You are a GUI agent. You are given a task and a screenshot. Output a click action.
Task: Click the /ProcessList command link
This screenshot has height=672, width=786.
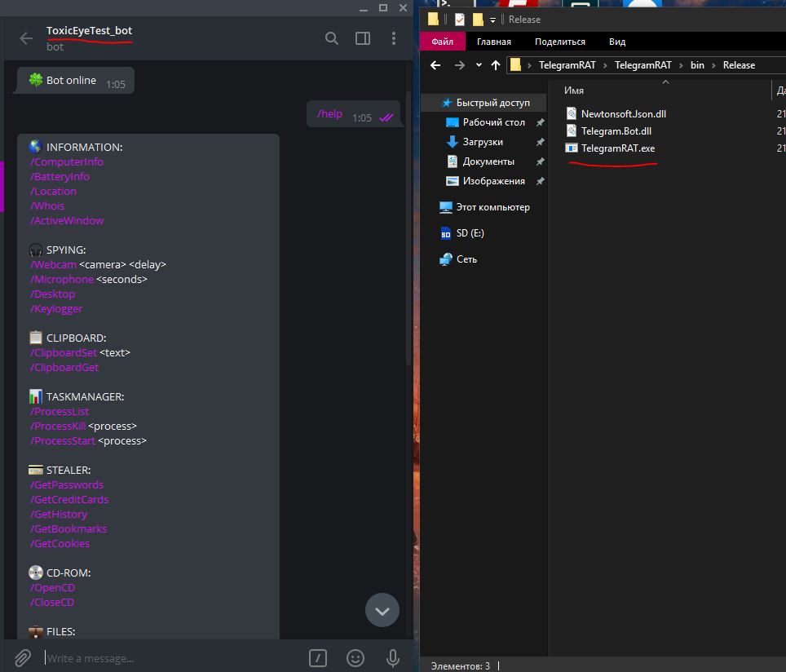pyautogui.click(x=60, y=411)
